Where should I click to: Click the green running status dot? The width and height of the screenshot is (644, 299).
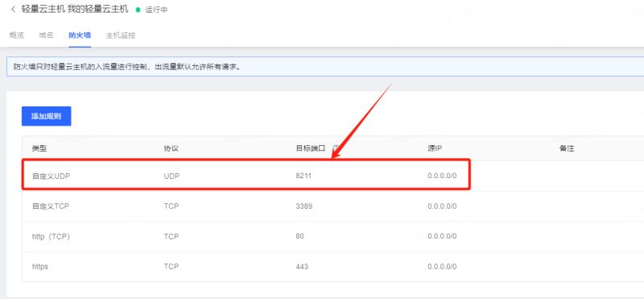click(138, 10)
